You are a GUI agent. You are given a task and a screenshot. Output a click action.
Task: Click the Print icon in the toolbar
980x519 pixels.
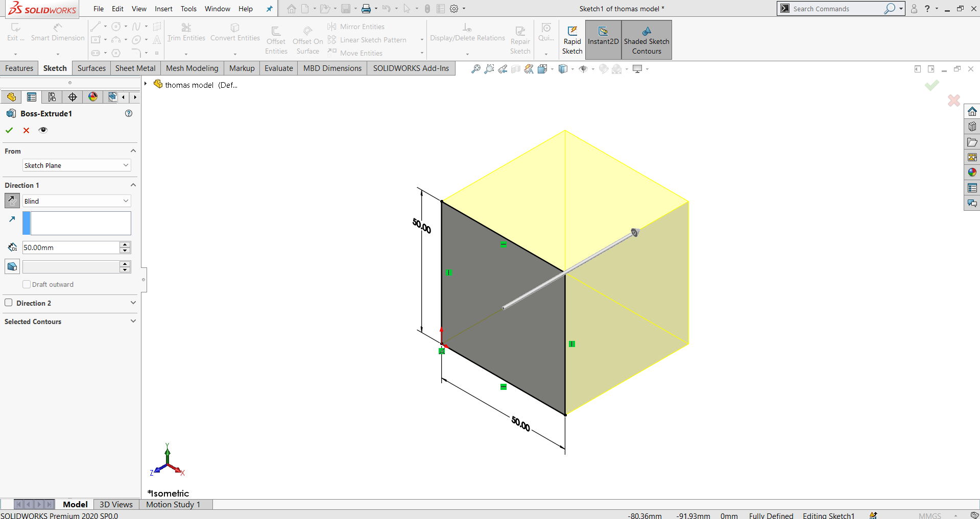(x=366, y=9)
